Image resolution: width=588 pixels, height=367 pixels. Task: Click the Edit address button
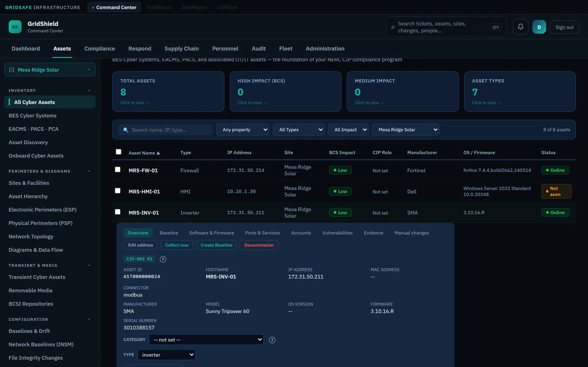[141, 245]
